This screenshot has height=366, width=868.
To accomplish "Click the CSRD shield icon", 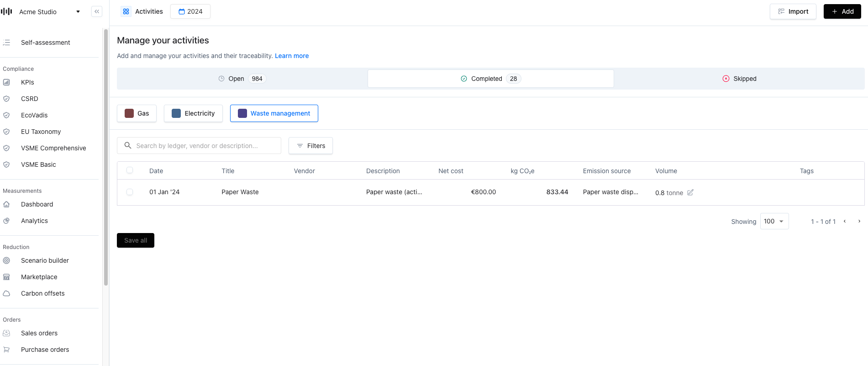I will (6, 99).
